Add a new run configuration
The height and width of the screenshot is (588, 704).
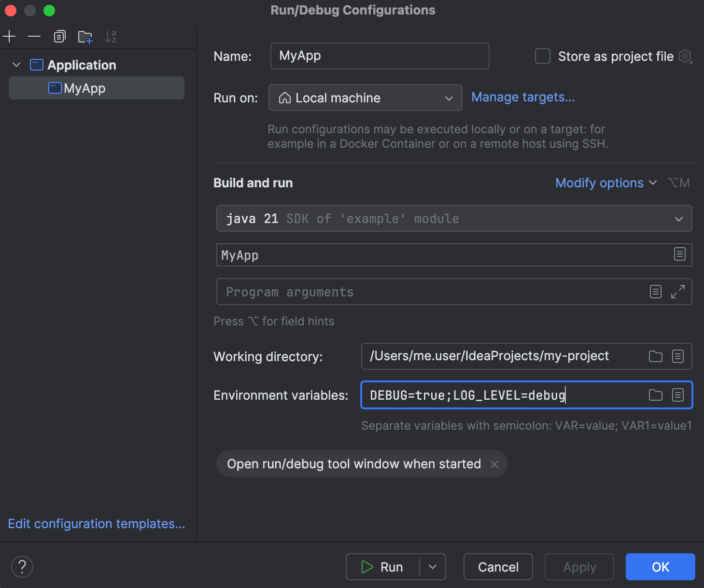tap(9, 36)
